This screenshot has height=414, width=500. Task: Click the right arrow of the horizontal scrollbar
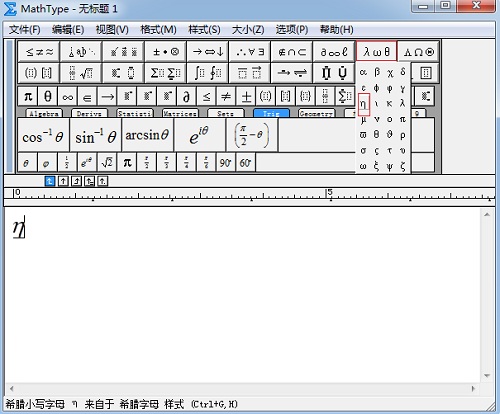coord(473,389)
